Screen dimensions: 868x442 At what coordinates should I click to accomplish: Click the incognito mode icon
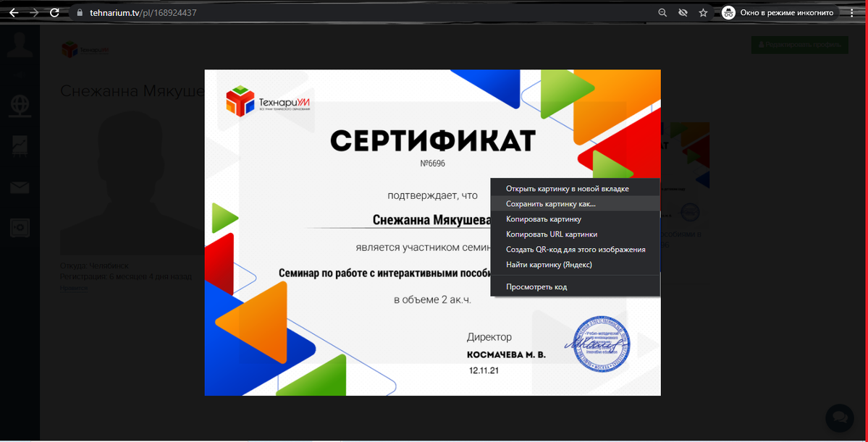(x=728, y=12)
